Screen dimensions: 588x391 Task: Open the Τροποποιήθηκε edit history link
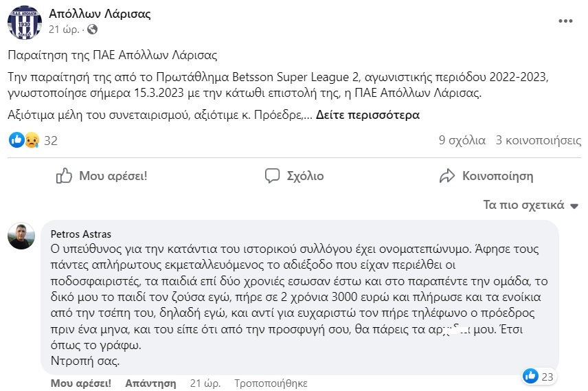pyautogui.click(x=271, y=383)
